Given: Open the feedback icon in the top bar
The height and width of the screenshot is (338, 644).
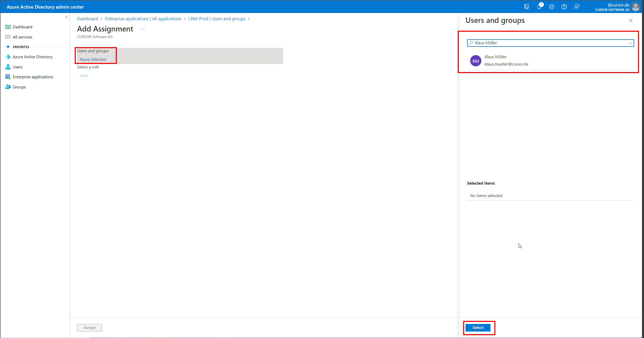Looking at the screenshot, I should click(x=576, y=7).
